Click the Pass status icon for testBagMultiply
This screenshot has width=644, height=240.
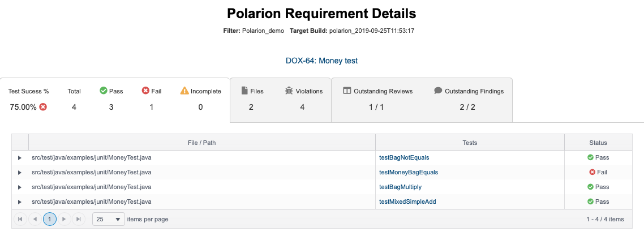(x=590, y=187)
